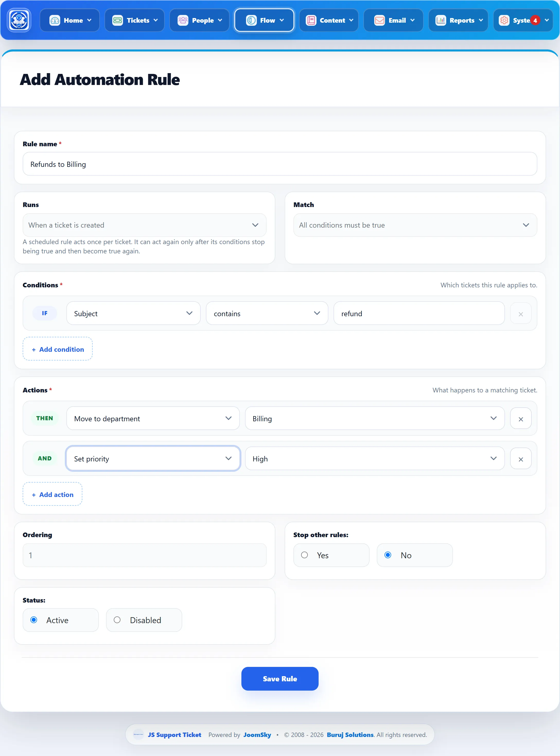Open the Home menu
Viewport: 560px width, 756px height.
coord(70,20)
